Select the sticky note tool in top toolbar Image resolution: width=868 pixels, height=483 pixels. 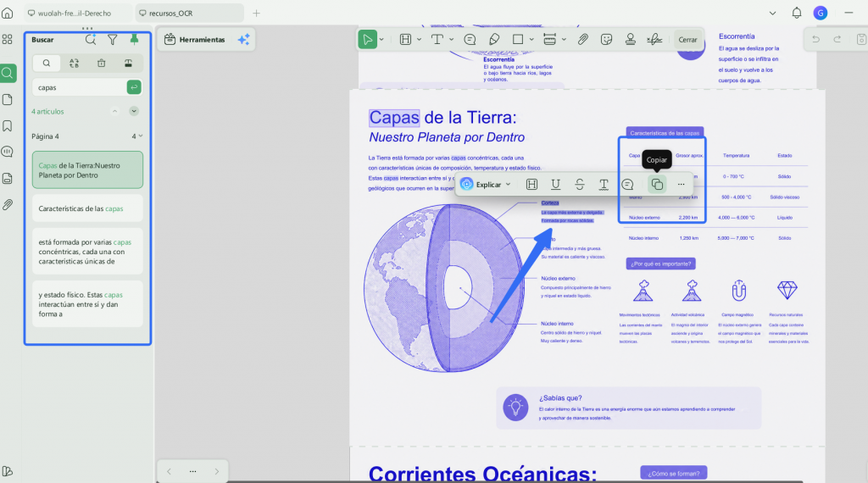[x=470, y=39]
